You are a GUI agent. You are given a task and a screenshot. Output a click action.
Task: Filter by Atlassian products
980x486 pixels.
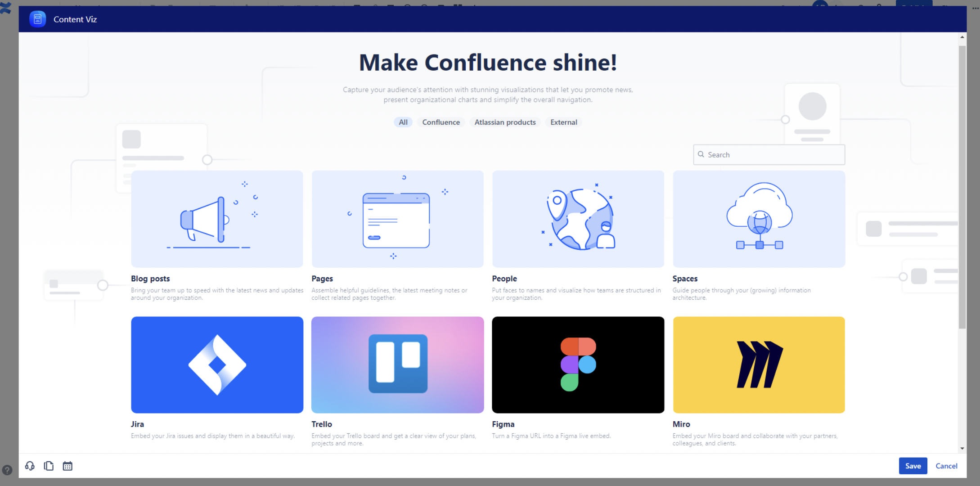tap(505, 122)
